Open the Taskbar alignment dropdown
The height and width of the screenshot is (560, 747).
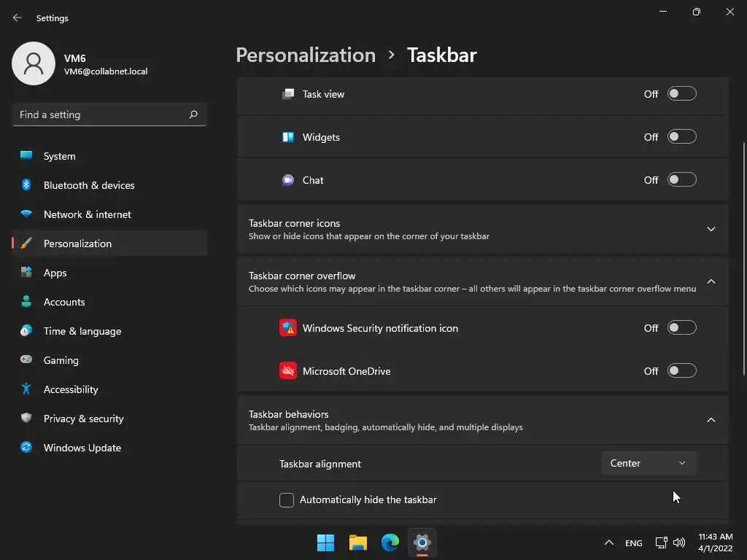pyautogui.click(x=649, y=463)
